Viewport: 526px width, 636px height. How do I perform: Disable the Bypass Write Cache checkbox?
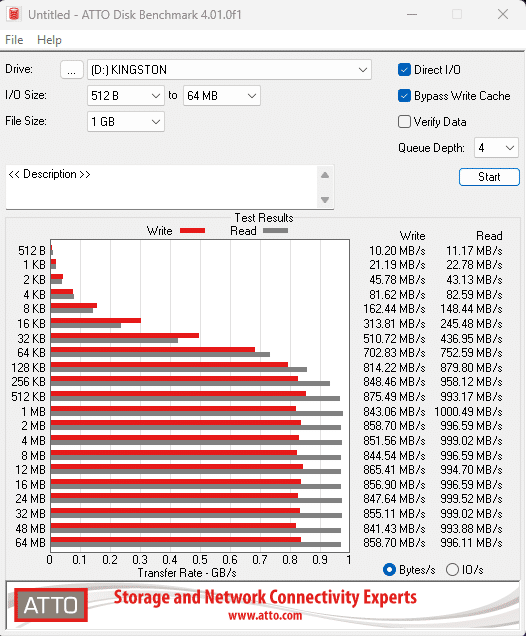point(404,96)
